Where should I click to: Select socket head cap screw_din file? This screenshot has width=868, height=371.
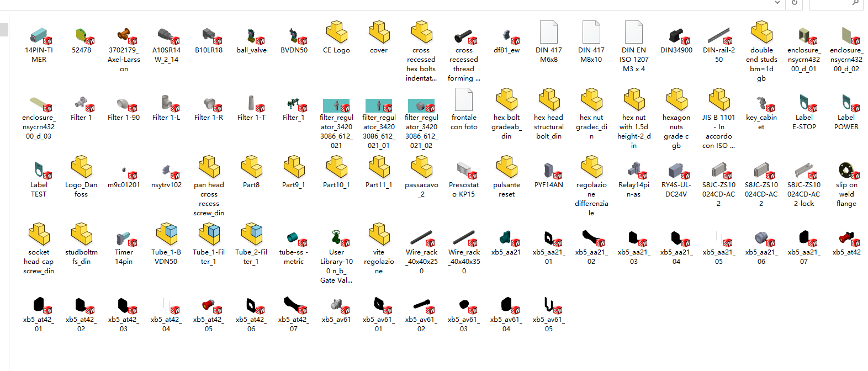[39, 235]
